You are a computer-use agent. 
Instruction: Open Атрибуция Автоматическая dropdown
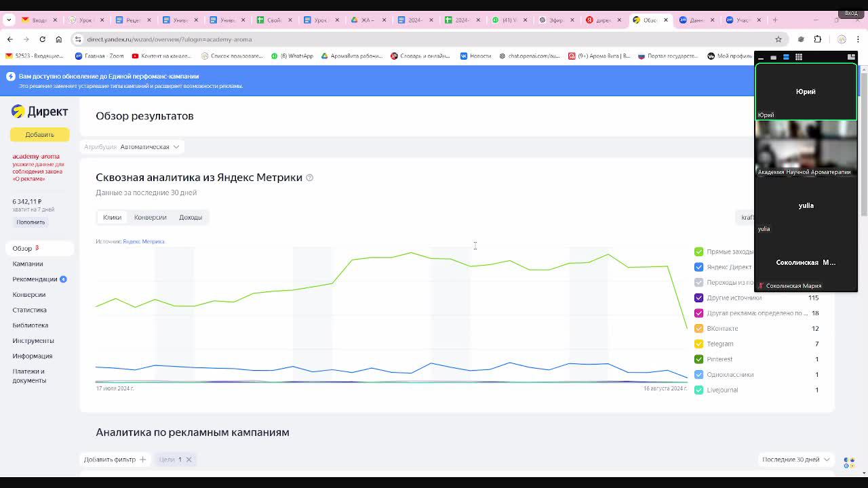[132, 146]
